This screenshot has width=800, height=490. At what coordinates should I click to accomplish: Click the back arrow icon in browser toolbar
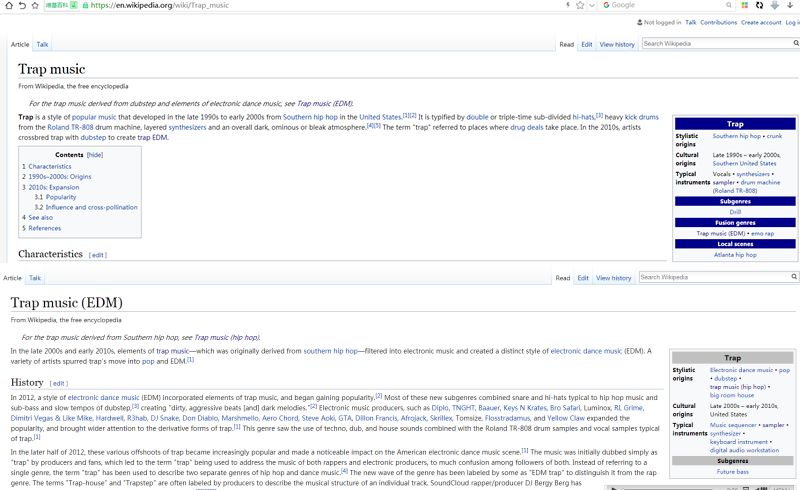point(22,5)
